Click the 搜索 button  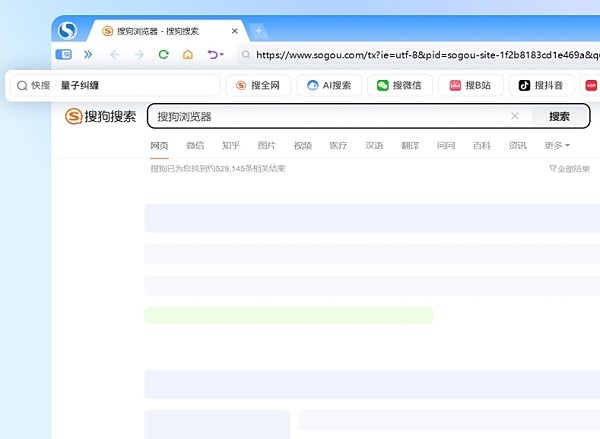point(558,116)
